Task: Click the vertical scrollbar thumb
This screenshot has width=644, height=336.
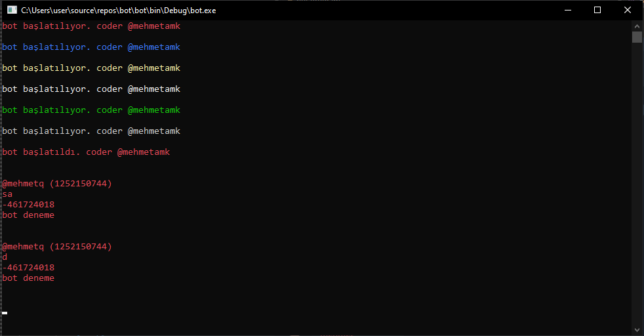Action: click(x=637, y=37)
